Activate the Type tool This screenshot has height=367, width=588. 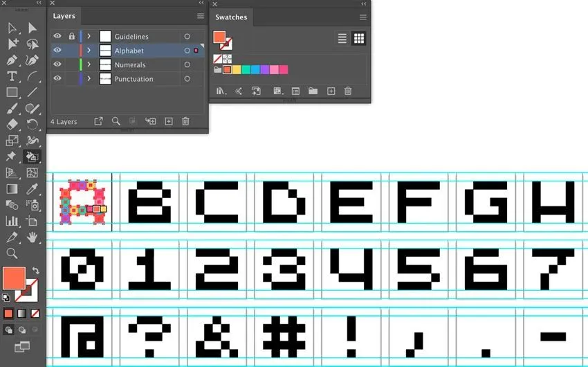(x=12, y=76)
